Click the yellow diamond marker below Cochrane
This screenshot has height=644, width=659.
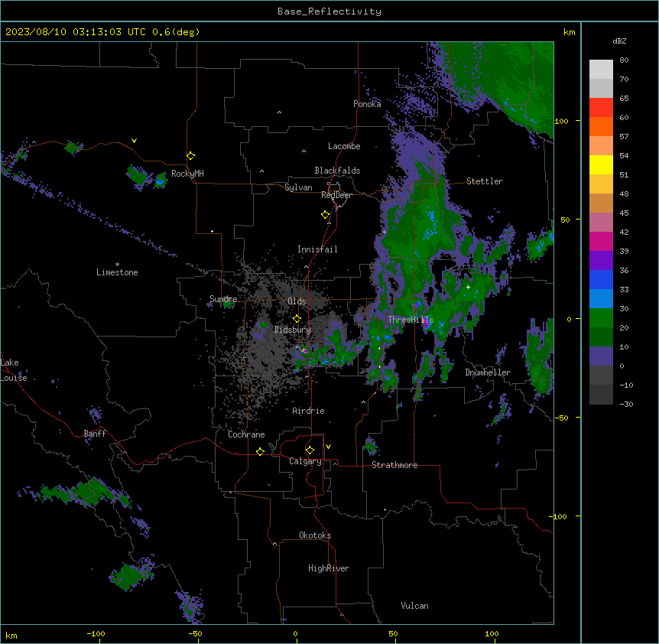coord(260,451)
